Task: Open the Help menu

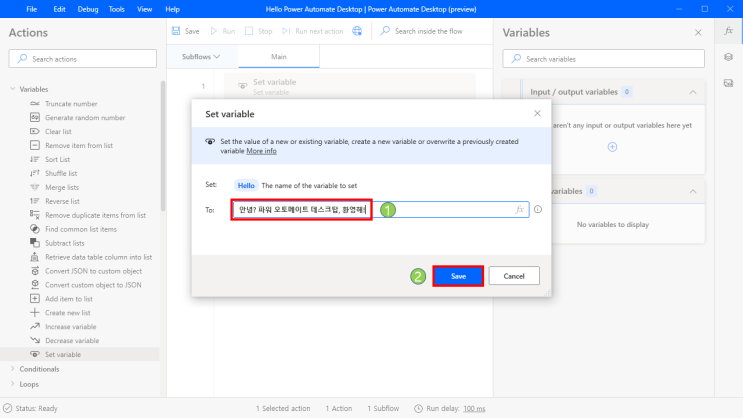Action: (x=172, y=9)
